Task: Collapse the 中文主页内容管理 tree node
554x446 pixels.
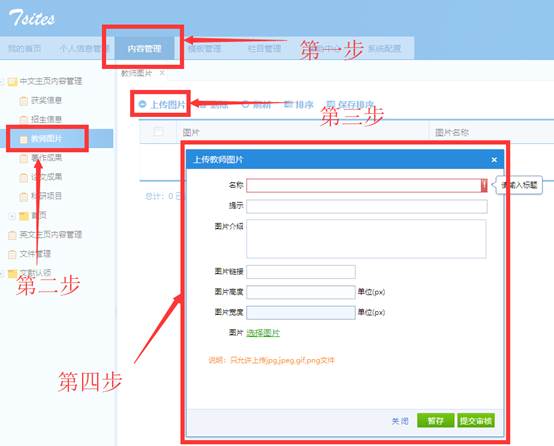Action: (x=2, y=82)
